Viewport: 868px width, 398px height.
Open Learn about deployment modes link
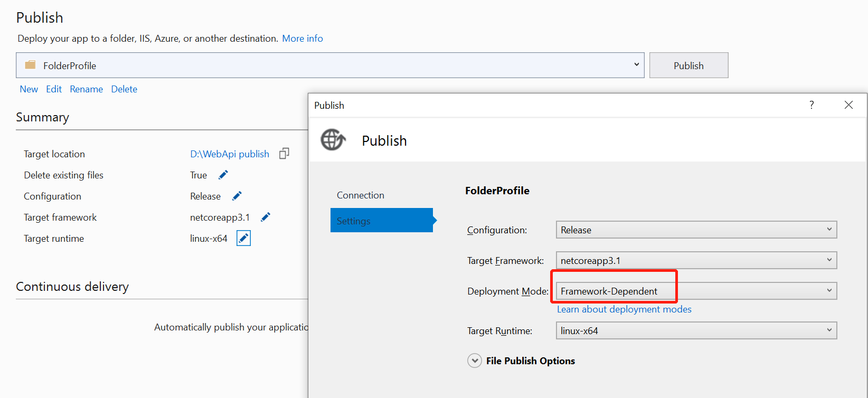[x=624, y=309]
